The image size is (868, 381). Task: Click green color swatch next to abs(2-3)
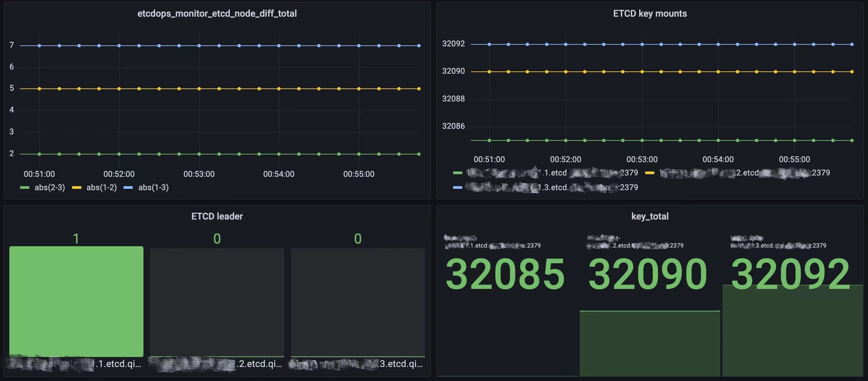pyautogui.click(x=25, y=187)
